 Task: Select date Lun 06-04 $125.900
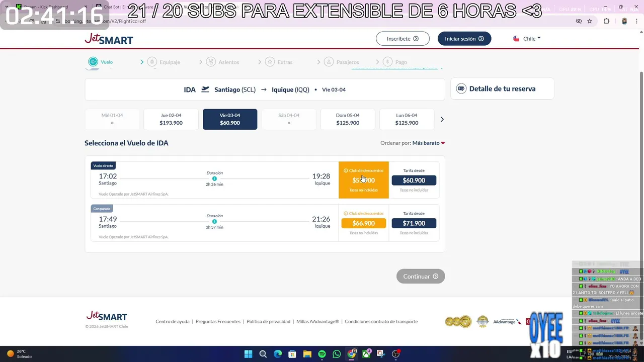click(x=407, y=119)
